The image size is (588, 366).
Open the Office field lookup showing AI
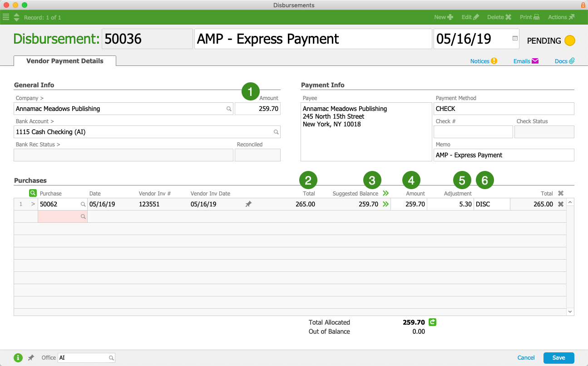click(x=111, y=358)
